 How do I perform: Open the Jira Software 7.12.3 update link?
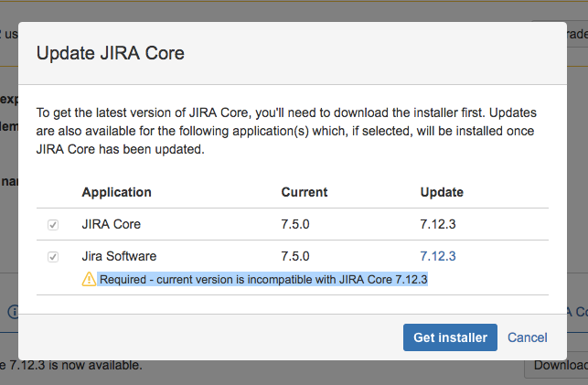pos(438,256)
